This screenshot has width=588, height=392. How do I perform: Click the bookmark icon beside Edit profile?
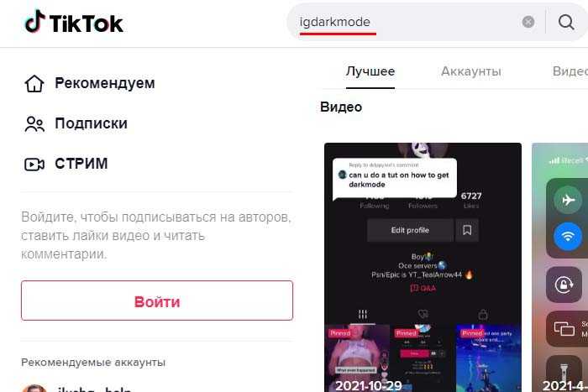click(467, 230)
